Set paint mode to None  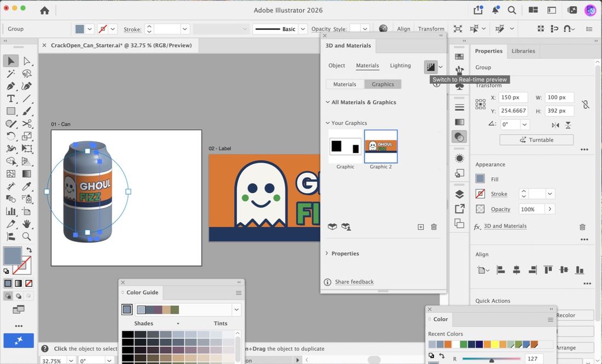[29, 284]
